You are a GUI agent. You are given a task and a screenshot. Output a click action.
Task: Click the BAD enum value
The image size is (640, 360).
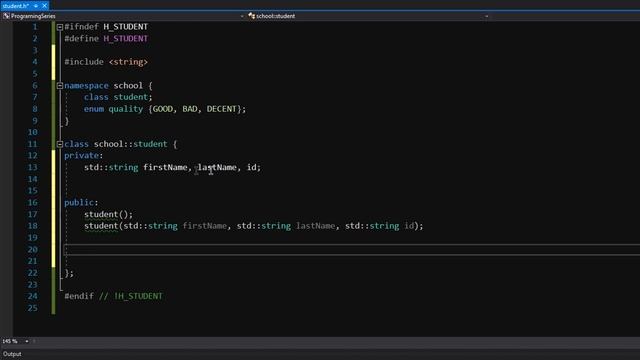click(190, 109)
